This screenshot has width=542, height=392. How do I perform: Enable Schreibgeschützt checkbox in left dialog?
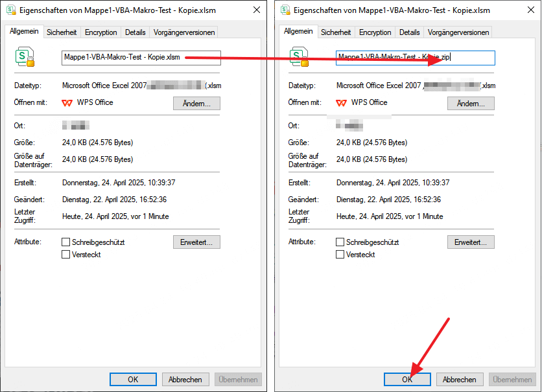pos(65,242)
